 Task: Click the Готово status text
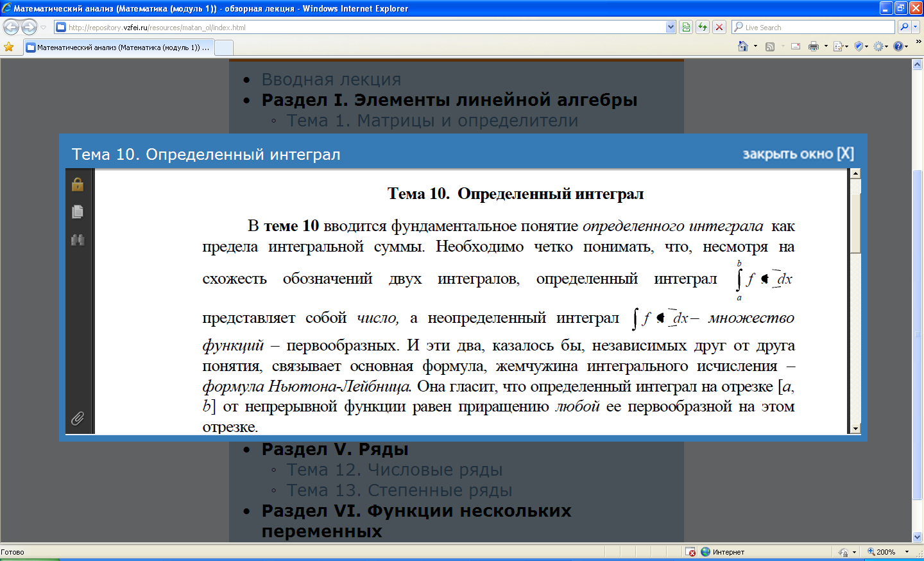click(12, 552)
